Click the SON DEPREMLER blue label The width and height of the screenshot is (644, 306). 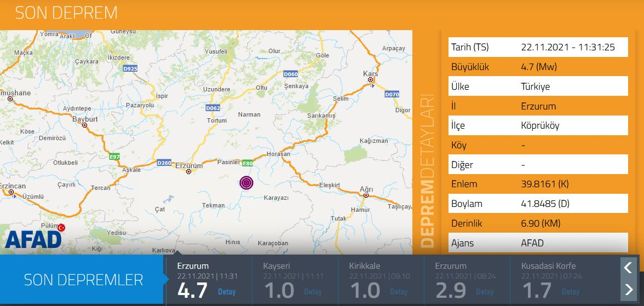click(83, 280)
